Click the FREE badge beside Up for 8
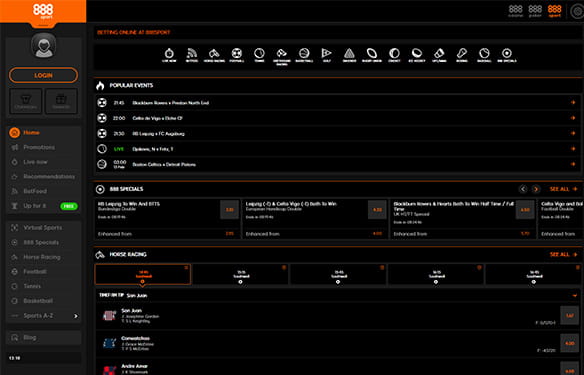584x375 pixels. (69, 206)
